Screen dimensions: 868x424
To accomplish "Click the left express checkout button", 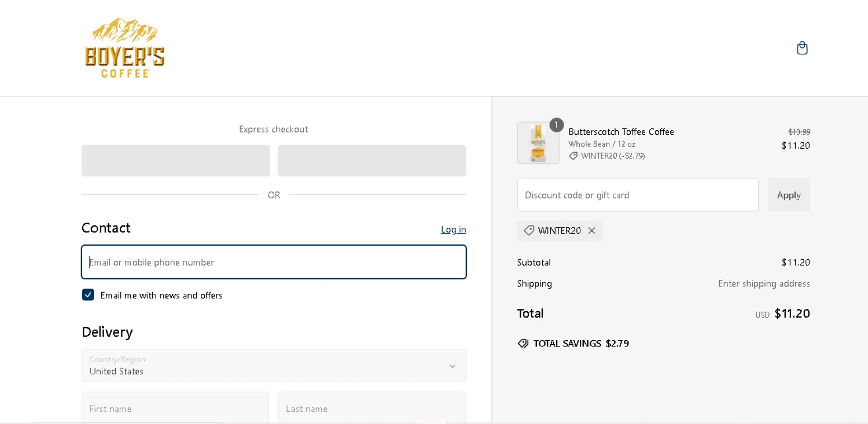I will tap(176, 161).
